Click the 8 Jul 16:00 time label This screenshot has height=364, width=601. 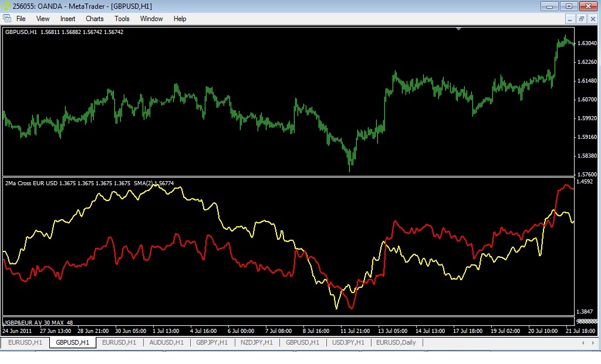coord(316,331)
